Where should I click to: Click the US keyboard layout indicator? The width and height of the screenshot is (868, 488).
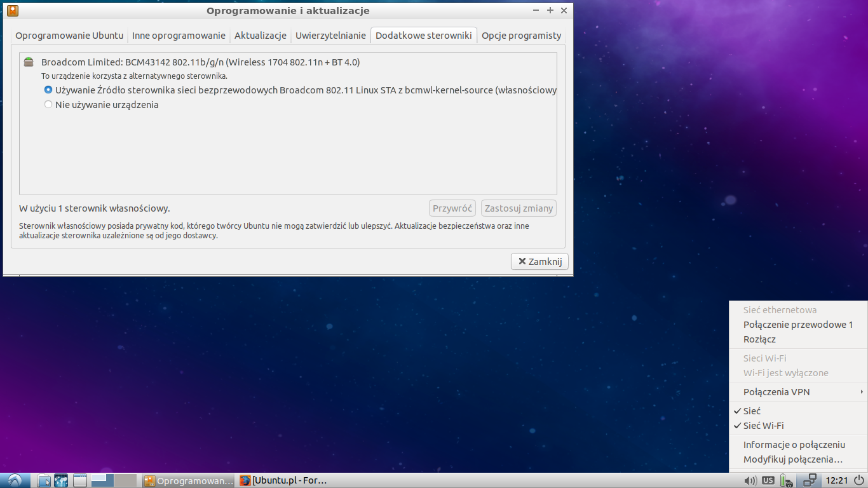coord(768,480)
